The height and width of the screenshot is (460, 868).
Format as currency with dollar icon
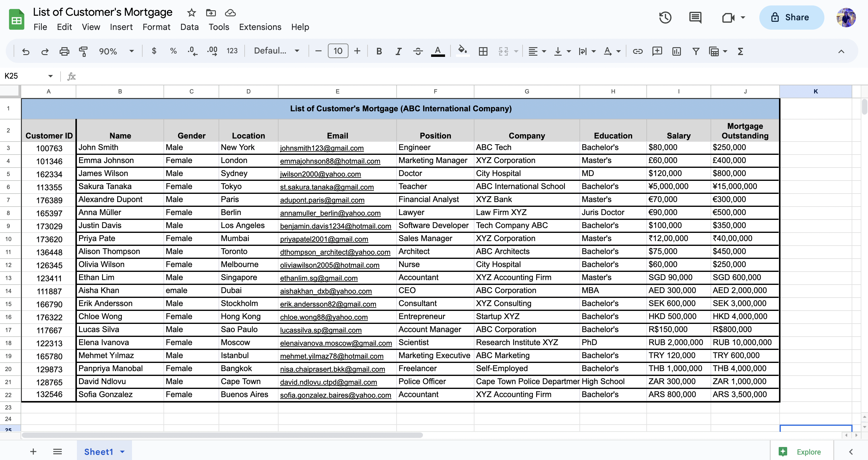pos(154,51)
